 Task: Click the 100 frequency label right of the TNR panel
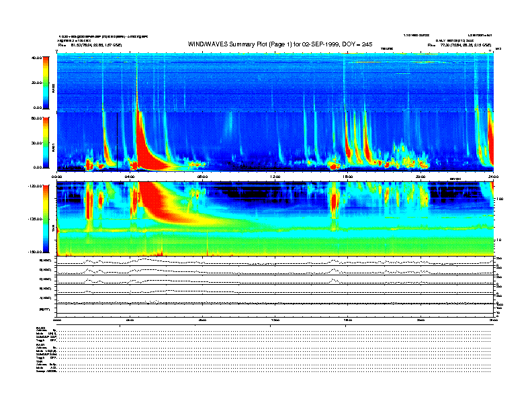point(500,199)
